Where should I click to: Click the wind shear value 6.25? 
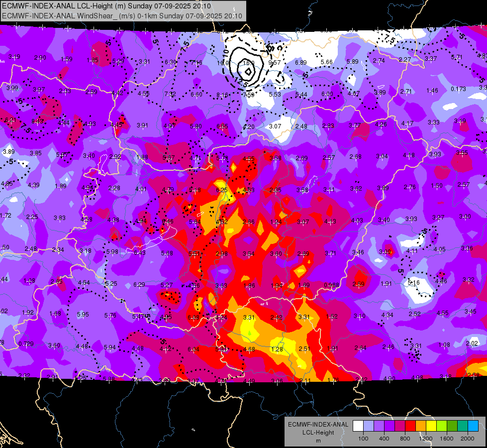222,190
